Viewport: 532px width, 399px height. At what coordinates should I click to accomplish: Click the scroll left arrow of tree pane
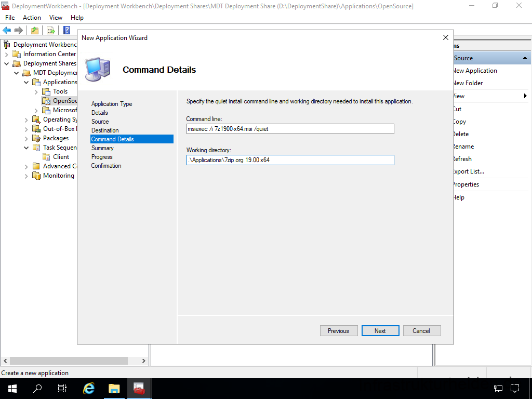click(5, 361)
